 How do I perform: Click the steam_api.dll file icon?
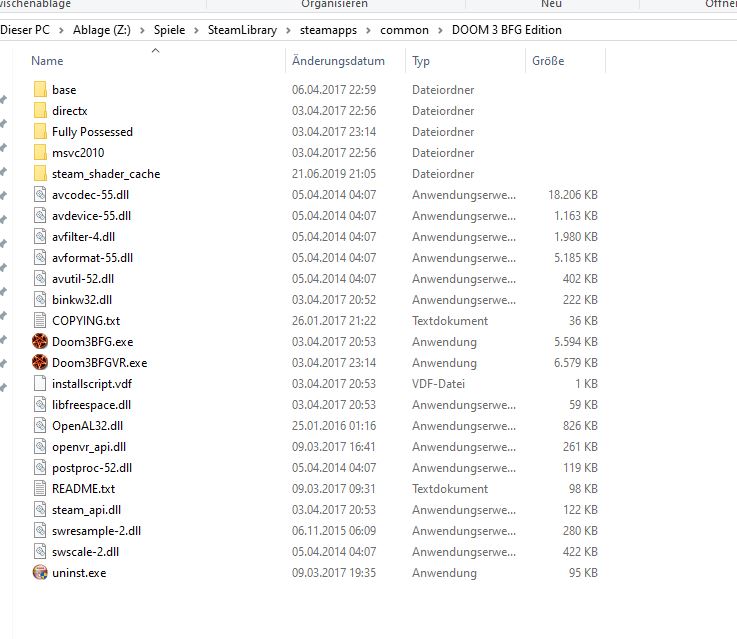coord(40,509)
